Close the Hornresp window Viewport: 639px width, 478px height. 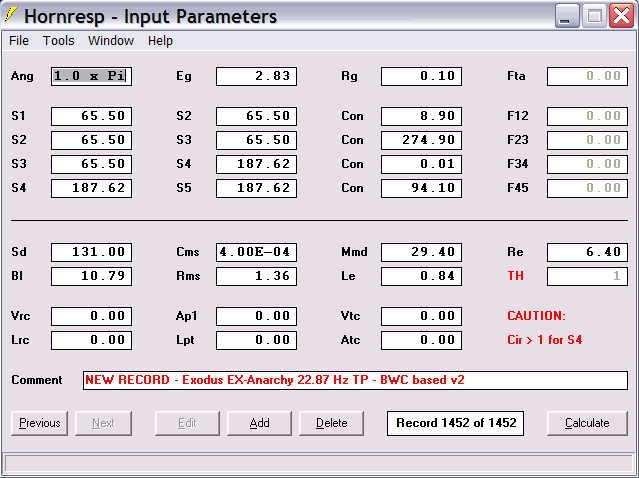pos(621,16)
